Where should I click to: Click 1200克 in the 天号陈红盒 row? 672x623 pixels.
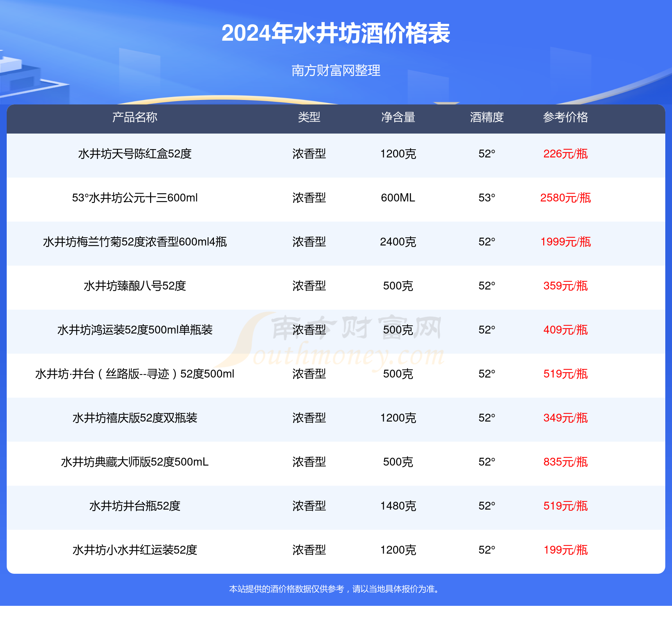[398, 154]
